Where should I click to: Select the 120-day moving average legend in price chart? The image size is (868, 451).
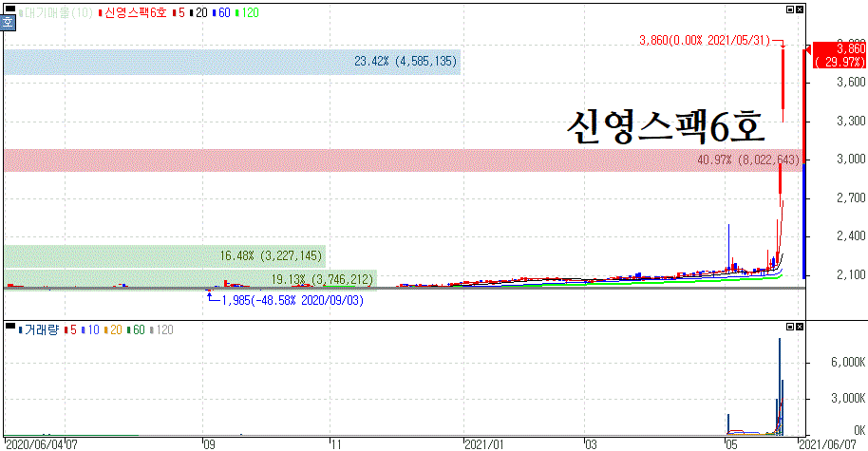[248, 13]
